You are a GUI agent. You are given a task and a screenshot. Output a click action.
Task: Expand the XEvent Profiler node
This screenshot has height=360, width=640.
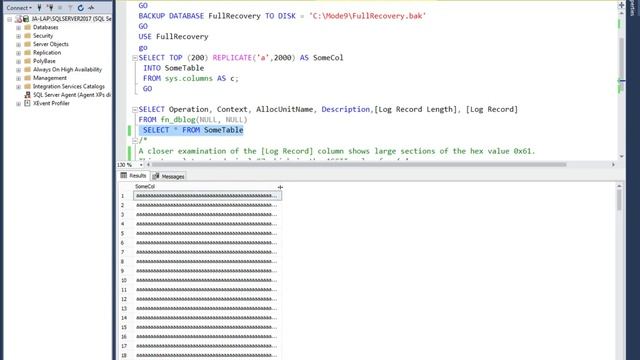click(x=18, y=104)
